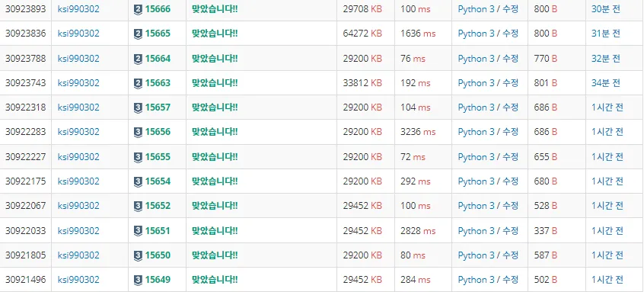644x292 pixels.
Task: Open problem 15663 link
Action: click(x=158, y=83)
